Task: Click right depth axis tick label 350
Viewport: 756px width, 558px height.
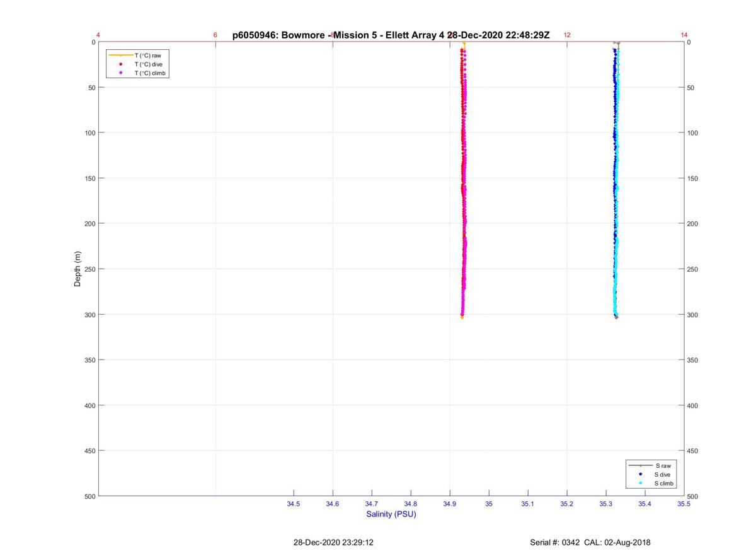Action: click(693, 360)
